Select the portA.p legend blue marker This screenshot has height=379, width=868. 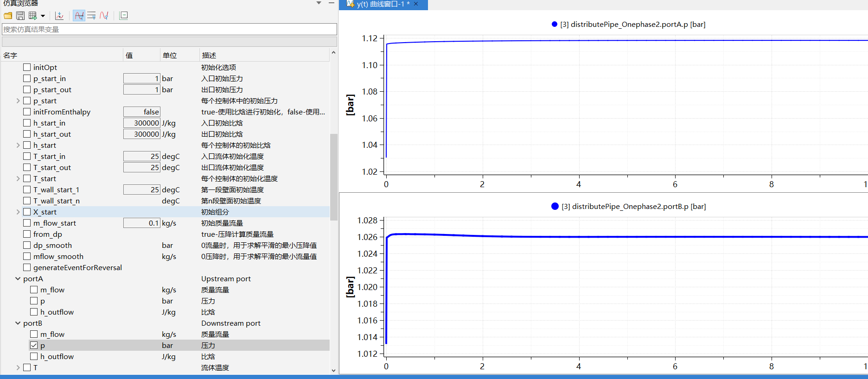tap(555, 24)
